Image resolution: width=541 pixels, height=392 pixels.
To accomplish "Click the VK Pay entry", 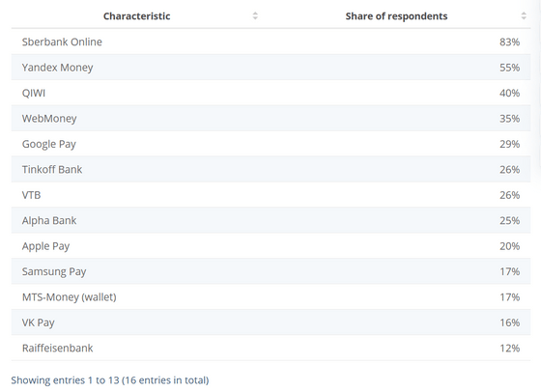I will 39,323.
